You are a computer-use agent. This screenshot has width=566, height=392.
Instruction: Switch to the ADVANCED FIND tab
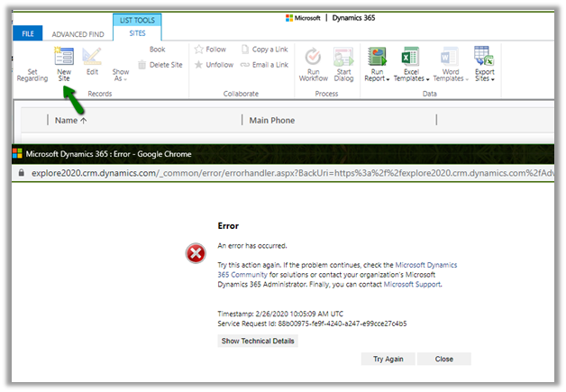point(78,33)
